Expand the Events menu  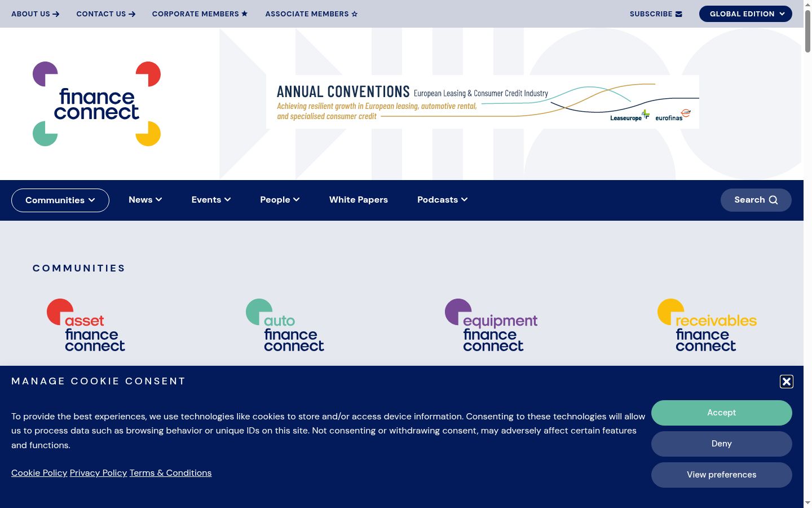click(x=211, y=200)
